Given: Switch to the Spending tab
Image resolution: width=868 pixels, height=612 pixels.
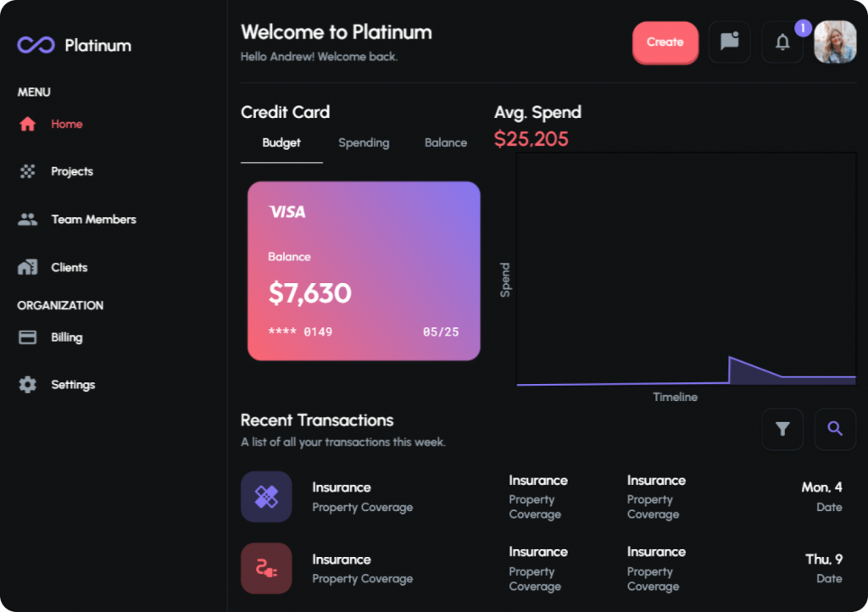Looking at the screenshot, I should pyautogui.click(x=364, y=142).
